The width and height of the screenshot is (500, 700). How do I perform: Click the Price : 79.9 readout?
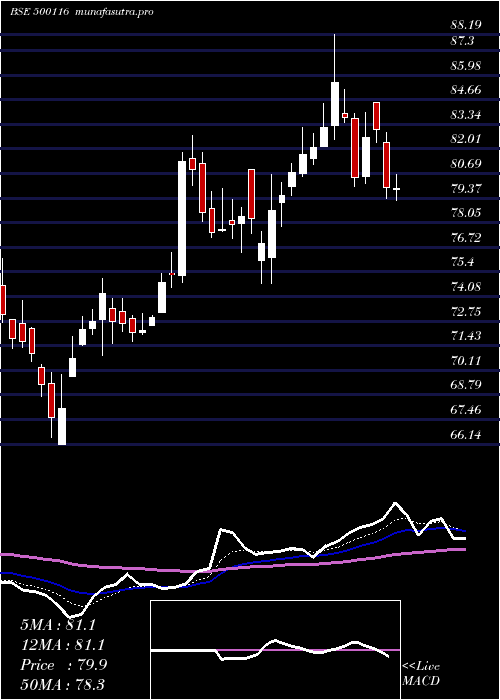(64, 665)
